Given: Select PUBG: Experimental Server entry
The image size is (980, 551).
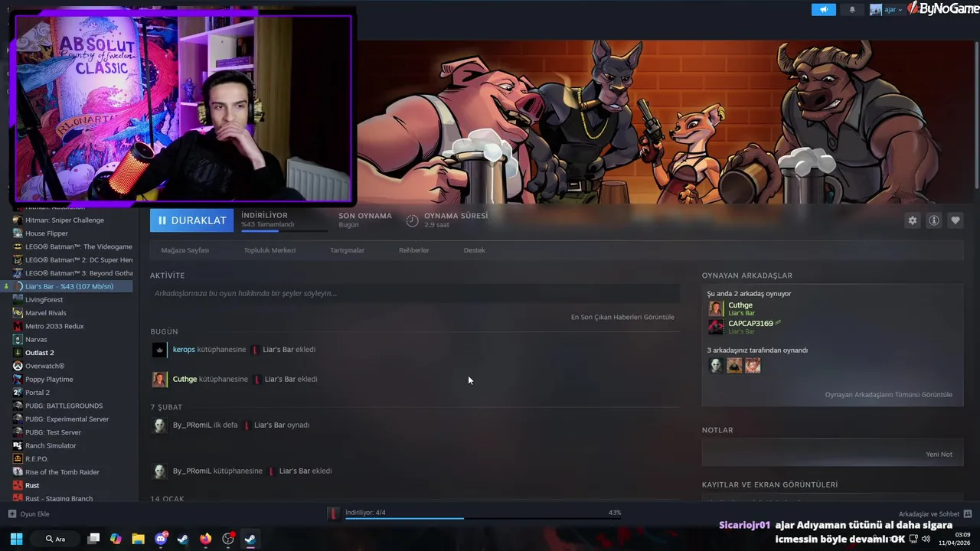Looking at the screenshot, I should coord(67,419).
